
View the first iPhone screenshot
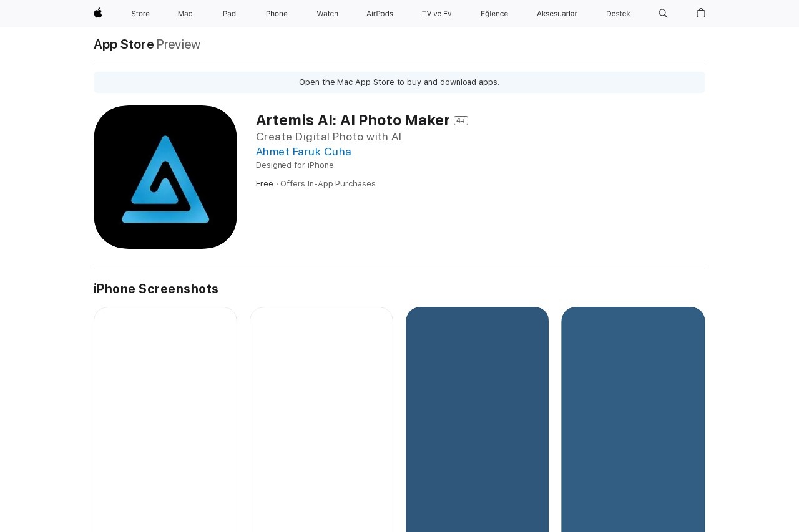click(x=165, y=419)
